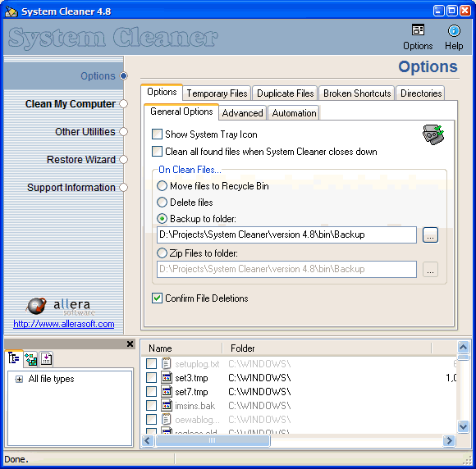
Task: Open the Help icon
Action: (454, 38)
